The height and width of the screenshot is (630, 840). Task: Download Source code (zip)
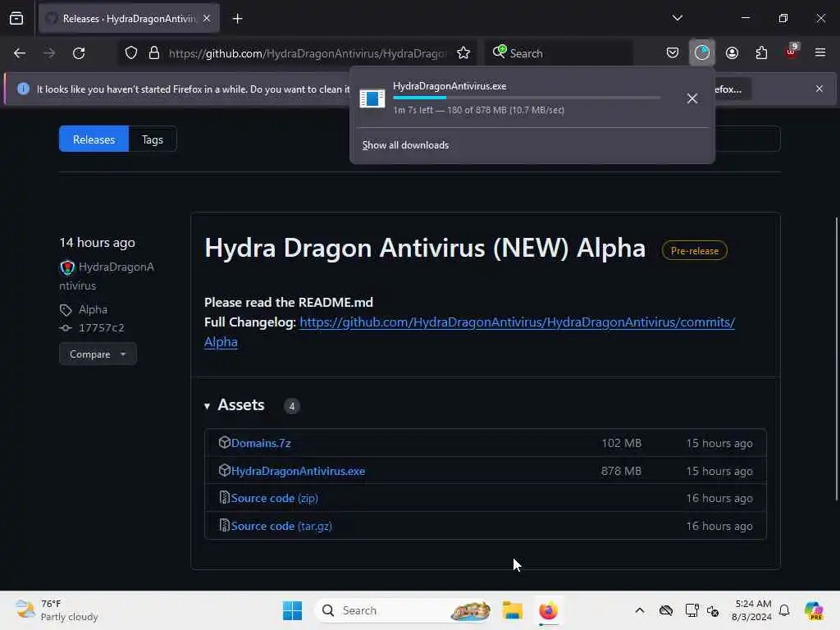tap(274, 498)
